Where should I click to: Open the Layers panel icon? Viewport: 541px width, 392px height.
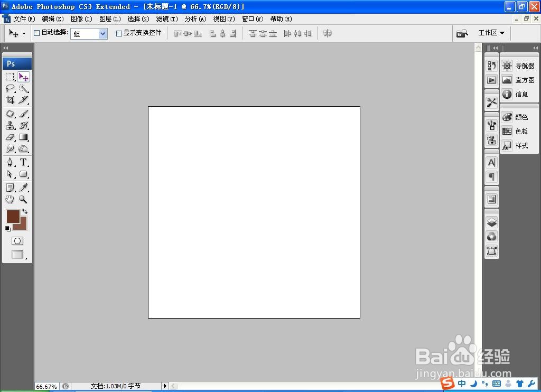[x=492, y=221]
